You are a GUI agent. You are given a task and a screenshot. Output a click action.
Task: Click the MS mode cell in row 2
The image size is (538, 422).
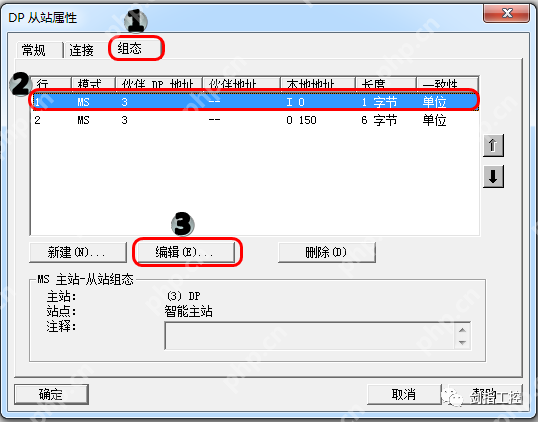click(x=83, y=120)
